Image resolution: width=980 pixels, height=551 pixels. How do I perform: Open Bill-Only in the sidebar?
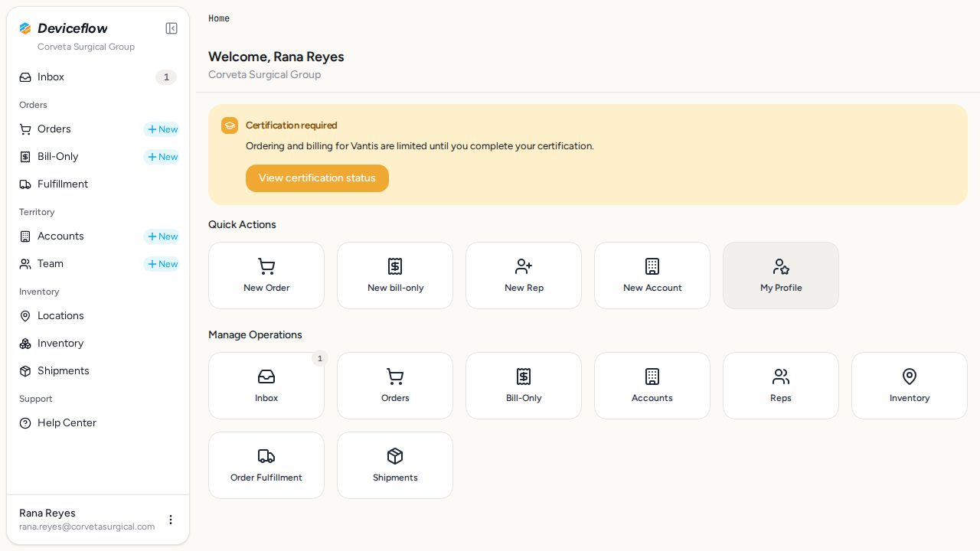tap(77, 157)
